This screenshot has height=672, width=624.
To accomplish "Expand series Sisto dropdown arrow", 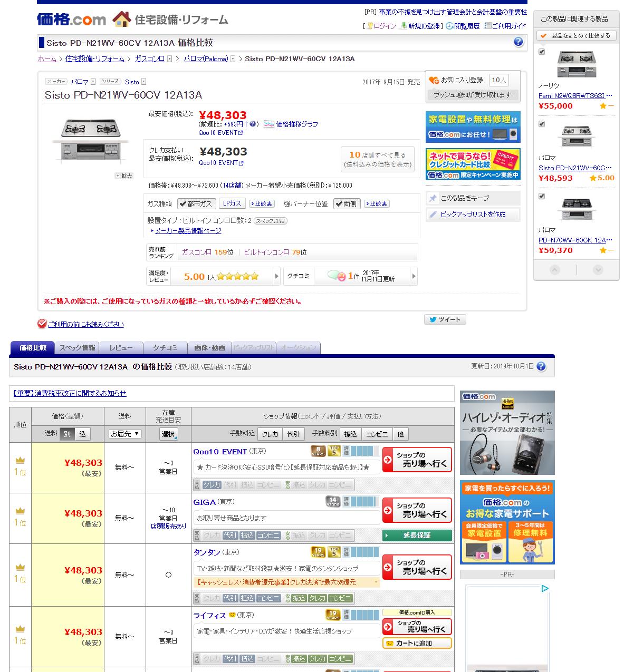I will 143,82.
